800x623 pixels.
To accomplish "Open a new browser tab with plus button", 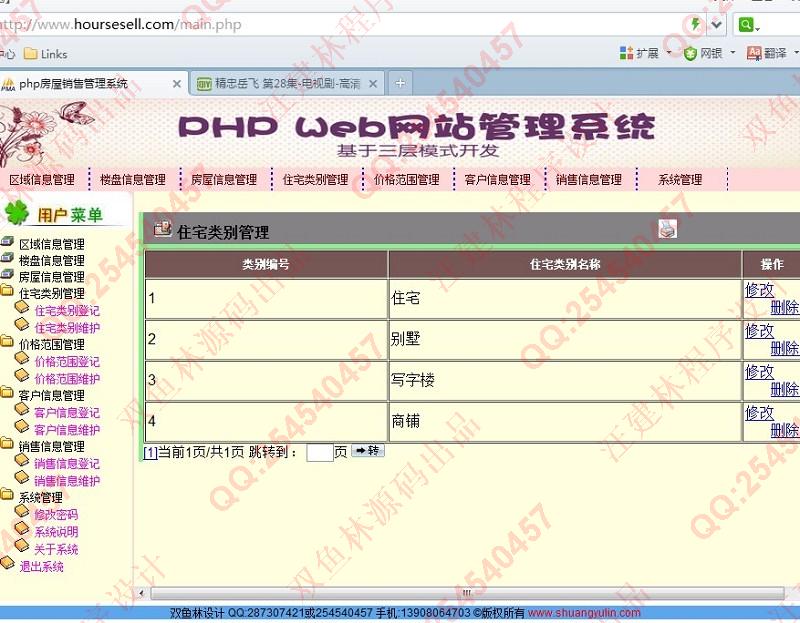I will pos(401,83).
